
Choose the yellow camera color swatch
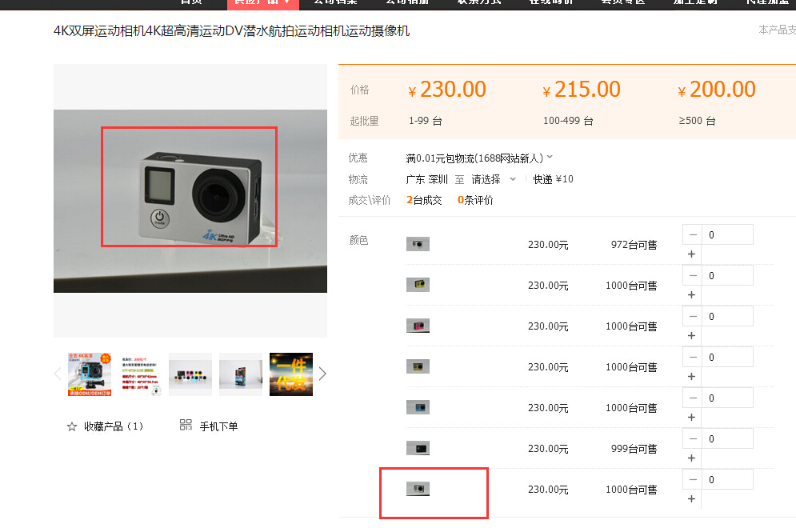pos(418,285)
